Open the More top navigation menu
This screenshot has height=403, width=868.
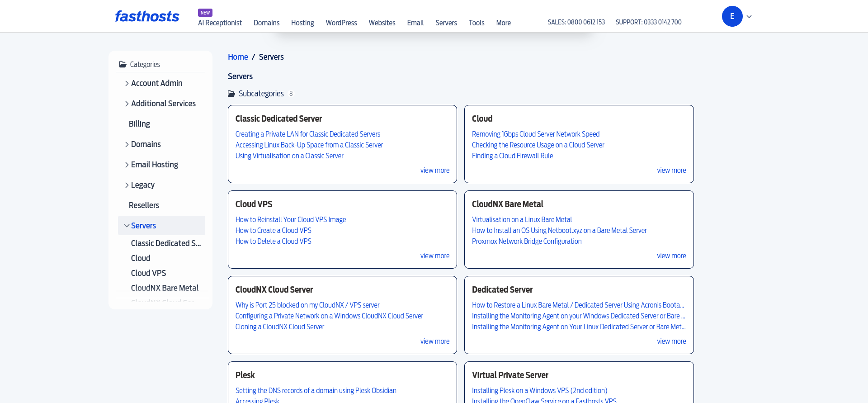click(504, 23)
